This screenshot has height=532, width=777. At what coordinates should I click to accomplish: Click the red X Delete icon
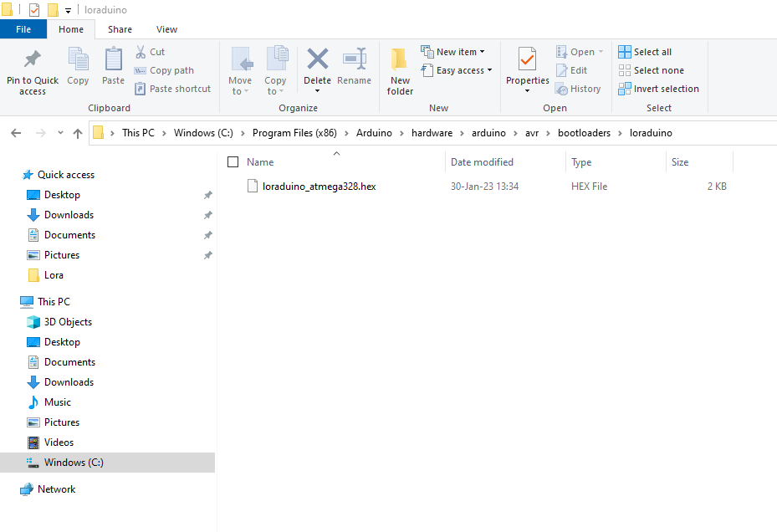pyautogui.click(x=317, y=59)
